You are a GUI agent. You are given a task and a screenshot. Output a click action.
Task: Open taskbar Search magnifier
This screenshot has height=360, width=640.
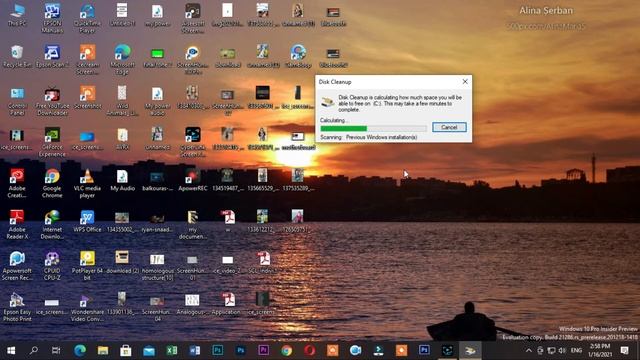[x=33, y=350]
